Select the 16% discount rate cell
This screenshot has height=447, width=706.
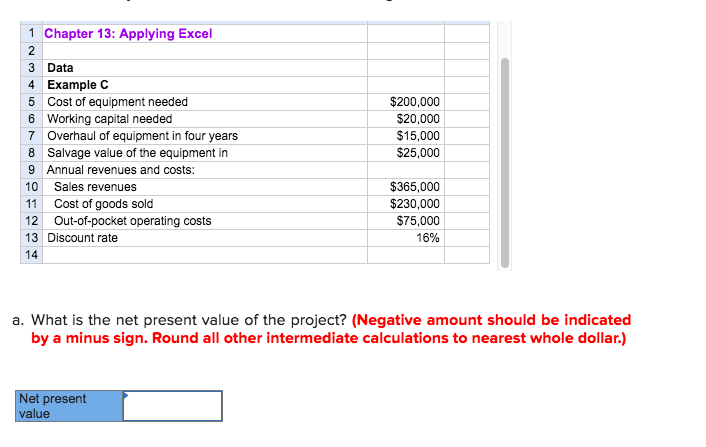coord(406,238)
